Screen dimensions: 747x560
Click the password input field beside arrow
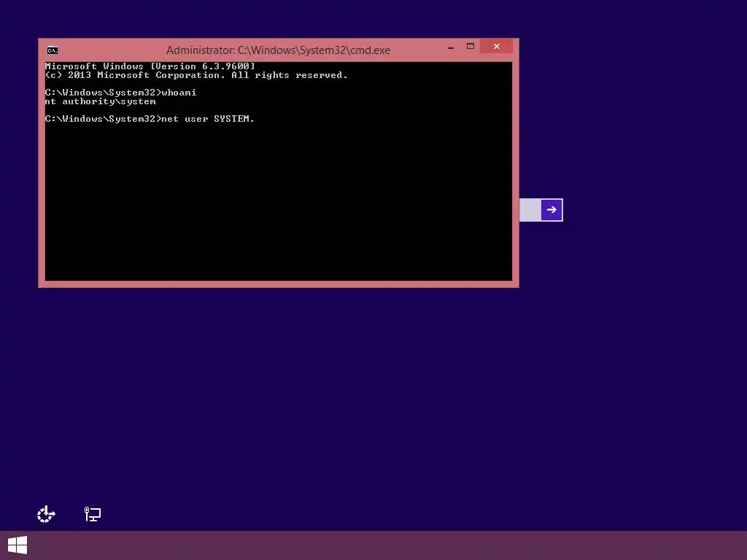tap(530, 210)
